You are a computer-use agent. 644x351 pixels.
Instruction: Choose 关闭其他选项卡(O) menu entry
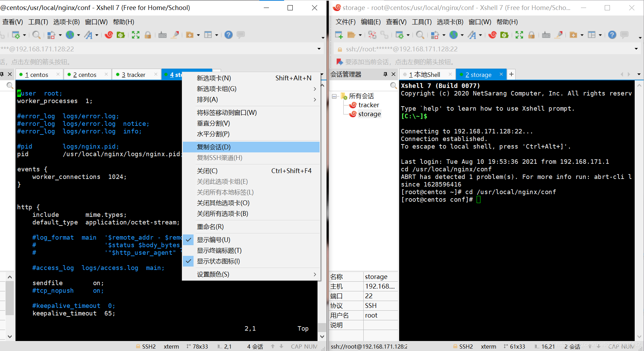click(251, 203)
